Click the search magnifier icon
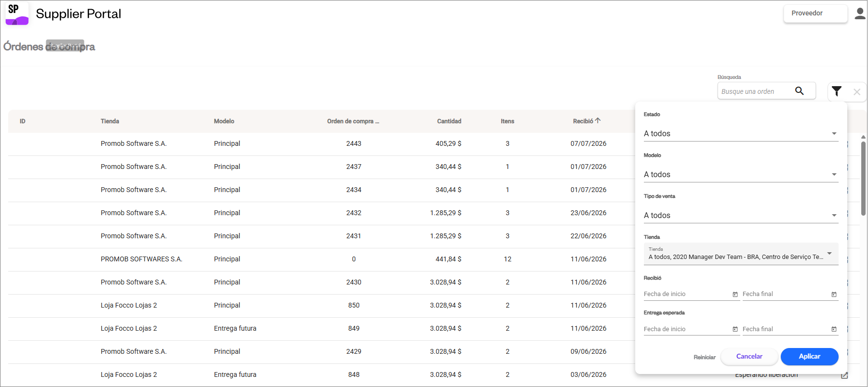868x387 pixels. pyautogui.click(x=799, y=90)
